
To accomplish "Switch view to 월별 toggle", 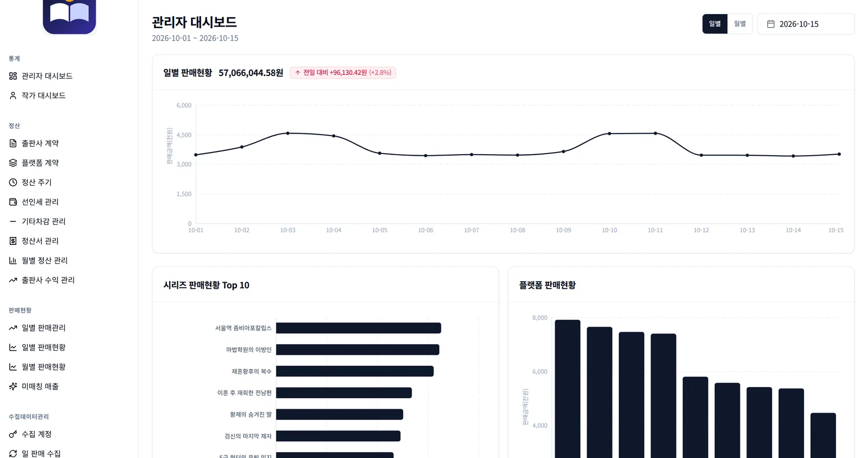I will click(740, 24).
